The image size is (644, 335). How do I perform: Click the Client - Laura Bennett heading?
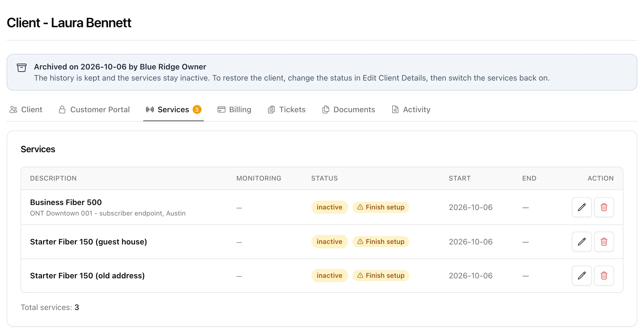click(69, 23)
